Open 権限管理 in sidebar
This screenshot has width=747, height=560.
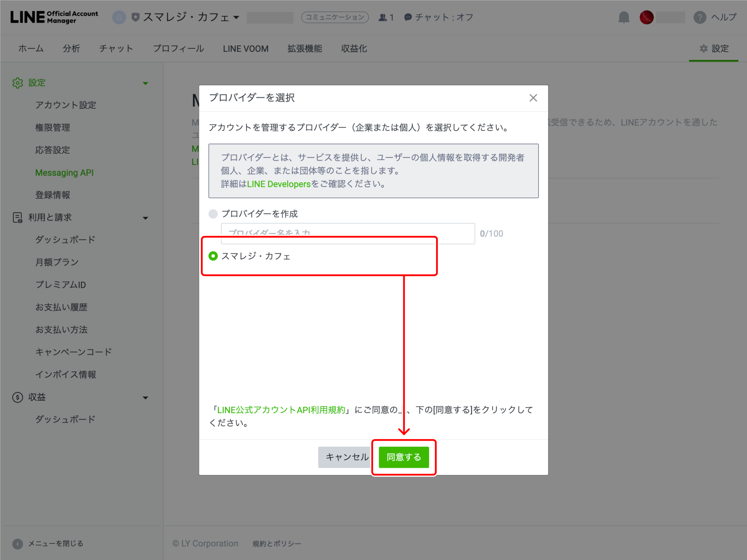click(x=53, y=127)
